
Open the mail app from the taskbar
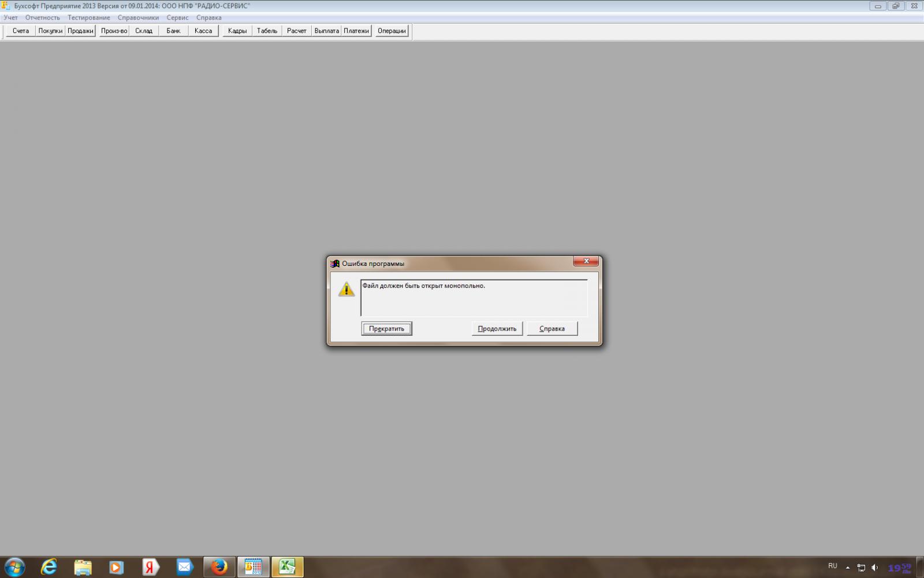click(184, 567)
